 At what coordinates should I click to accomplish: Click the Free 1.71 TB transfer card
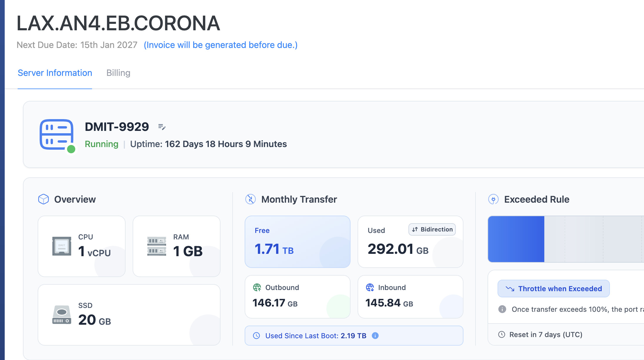point(297,242)
